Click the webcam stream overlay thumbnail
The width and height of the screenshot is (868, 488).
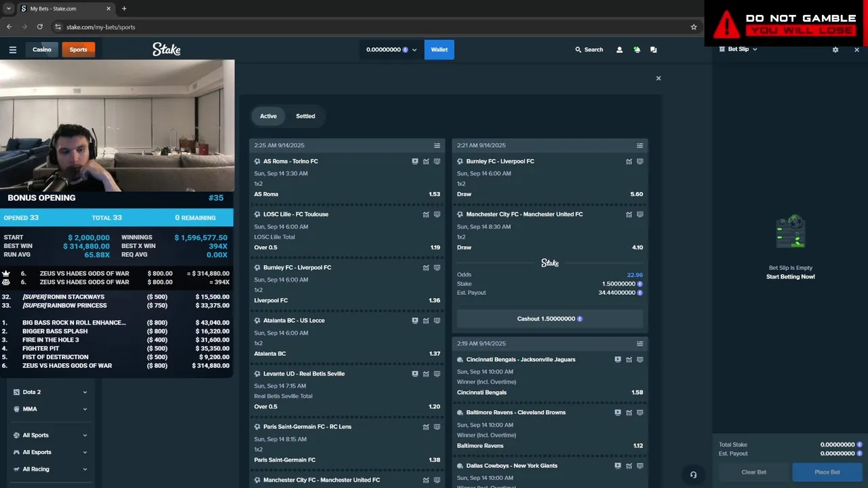coord(117,125)
